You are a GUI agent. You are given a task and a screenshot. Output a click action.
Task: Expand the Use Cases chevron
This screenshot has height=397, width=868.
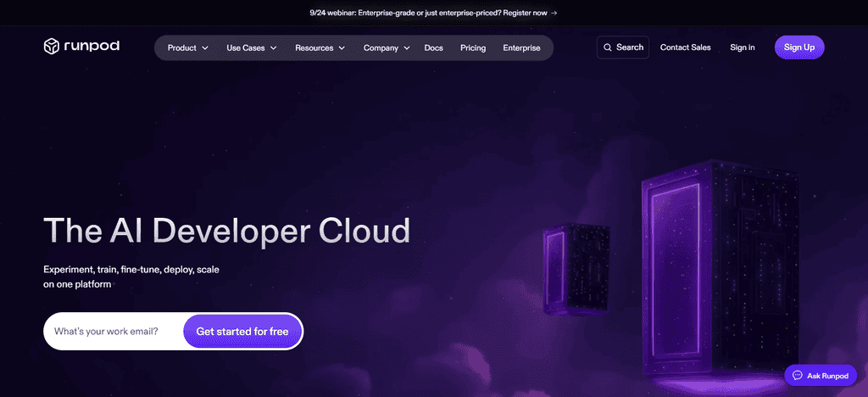[x=273, y=48]
